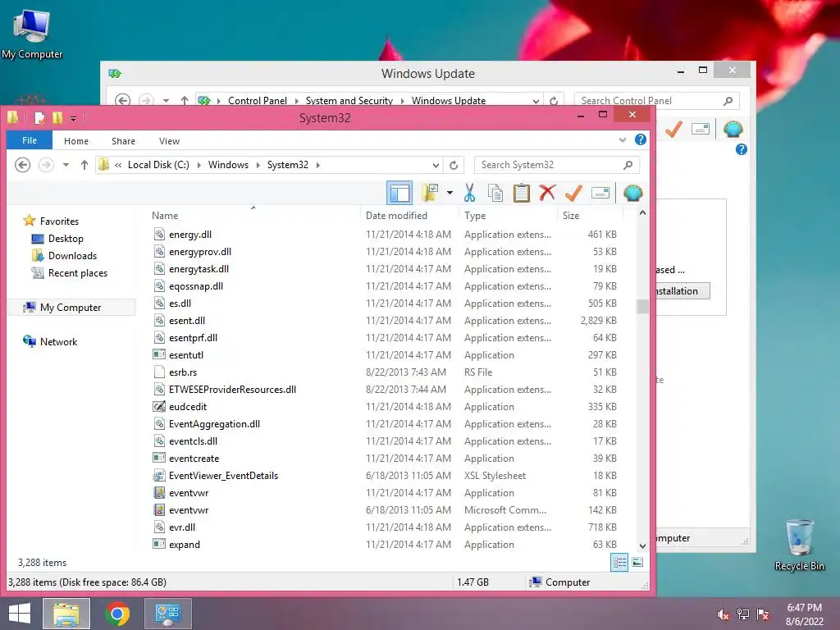Screen dimensions: 840x630
Task: Go back in System32 explorer
Action: [x=22, y=165]
